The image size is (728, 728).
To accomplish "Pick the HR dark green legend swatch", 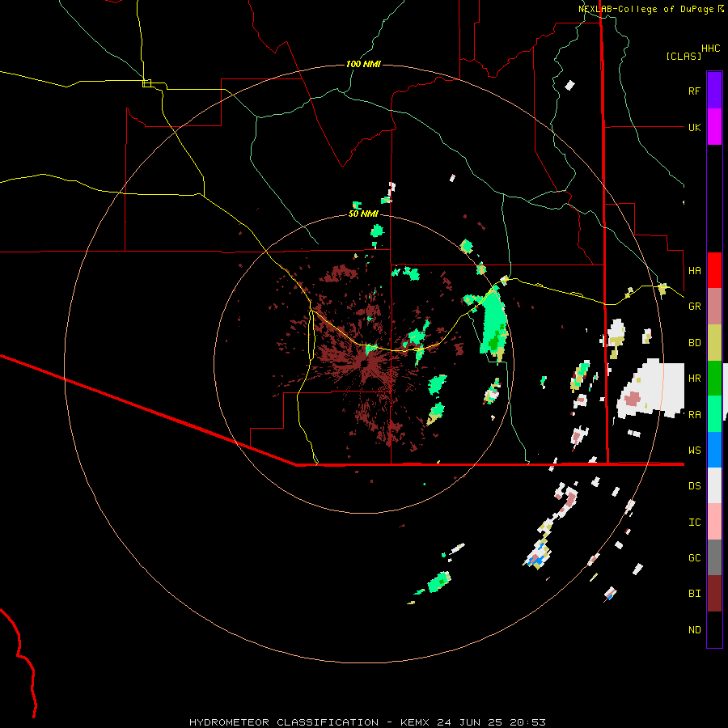I will 714,378.
